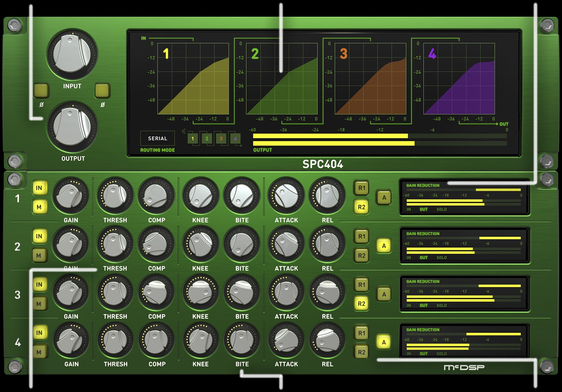562x392 pixels.
Task: Click band 3 THRESH knob
Action: click(115, 293)
